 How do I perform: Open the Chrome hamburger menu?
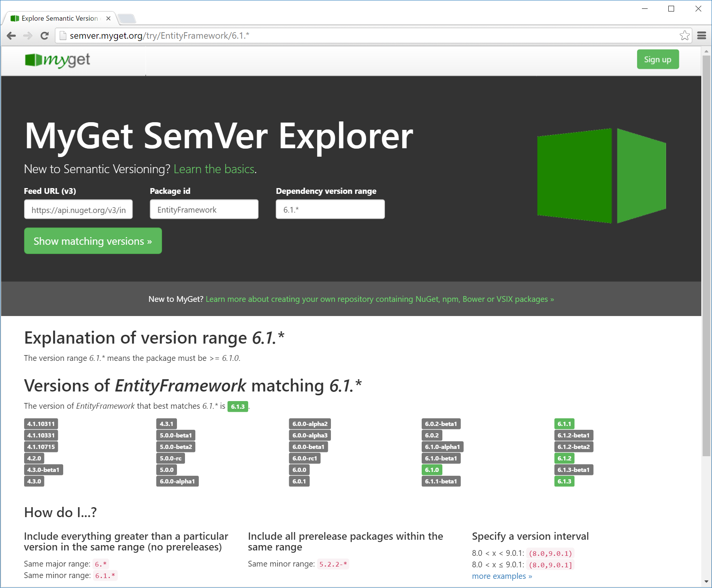coord(702,36)
